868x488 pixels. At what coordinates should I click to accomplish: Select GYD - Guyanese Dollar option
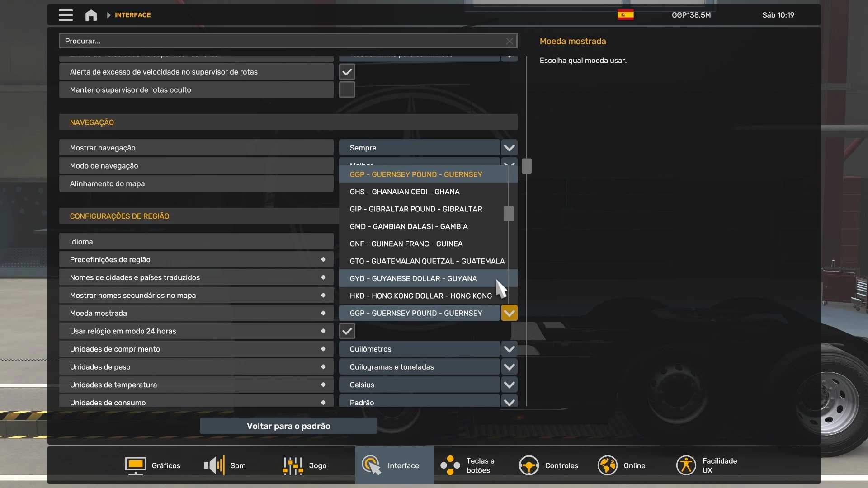coord(413,278)
